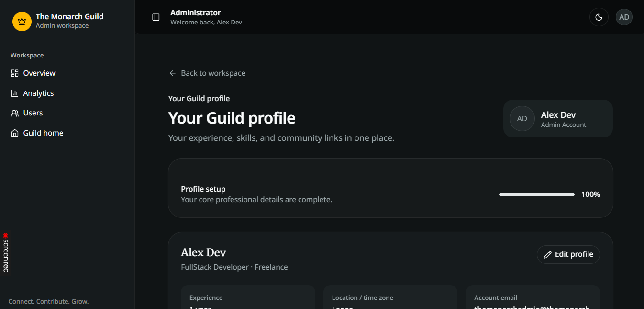Click the FullStack Developer · Freelance text
The height and width of the screenshot is (309, 644).
[234, 267]
